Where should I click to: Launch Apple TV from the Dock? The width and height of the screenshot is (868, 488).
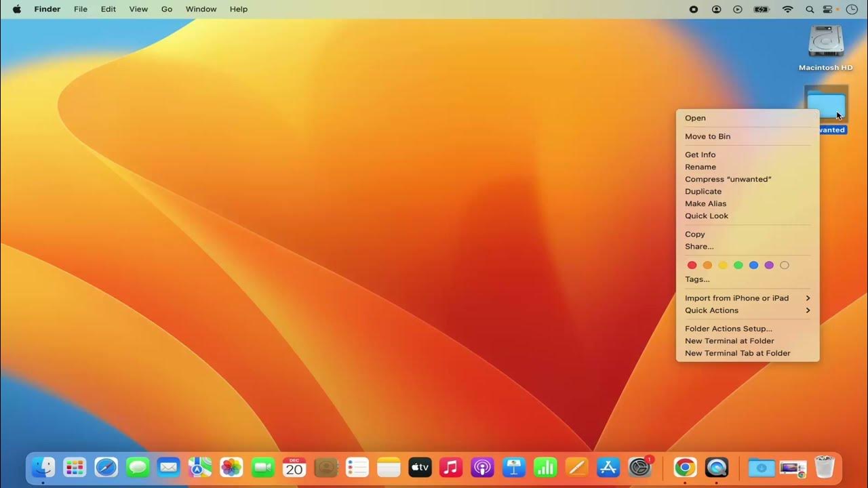[x=420, y=467]
